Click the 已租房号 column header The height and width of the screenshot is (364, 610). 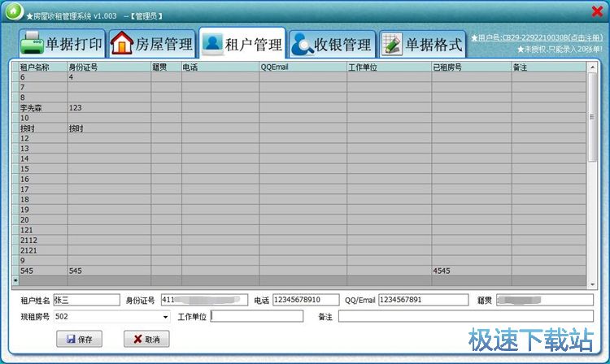(x=472, y=67)
